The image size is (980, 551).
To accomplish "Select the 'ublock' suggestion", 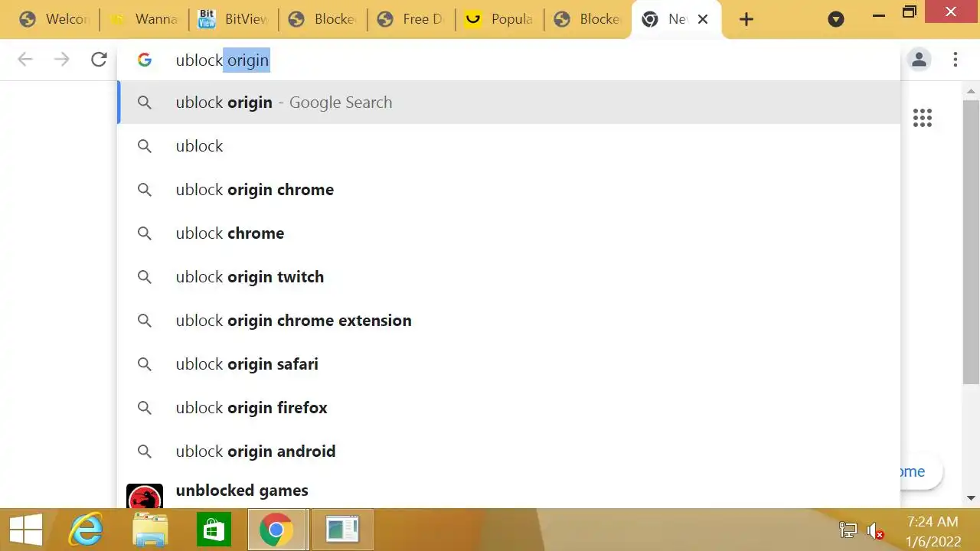I will [x=509, y=146].
